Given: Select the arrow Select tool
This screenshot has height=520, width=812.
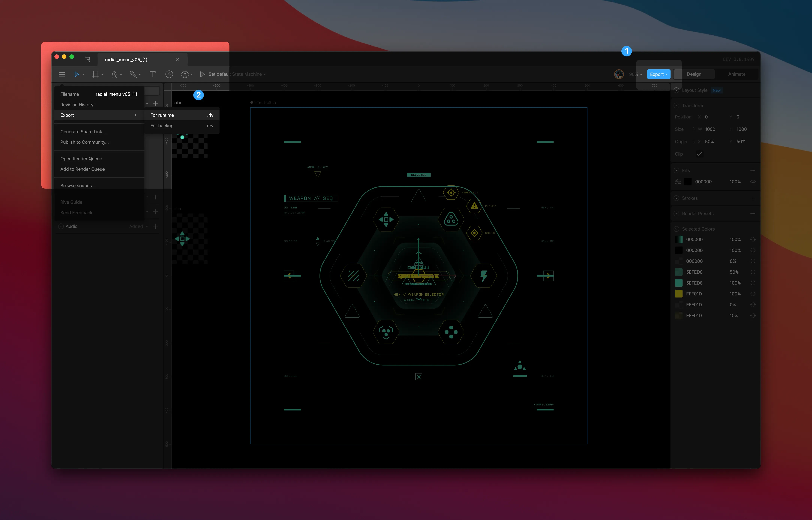Looking at the screenshot, I should (x=77, y=74).
